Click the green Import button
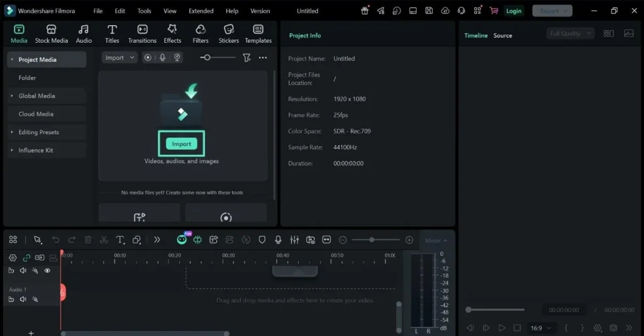The height and width of the screenshot is (336, 644). coord(182,143)
